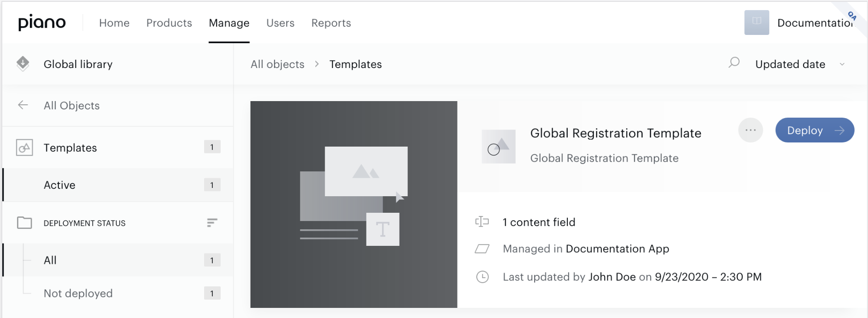Click the 1 content field text

[539, 222]
